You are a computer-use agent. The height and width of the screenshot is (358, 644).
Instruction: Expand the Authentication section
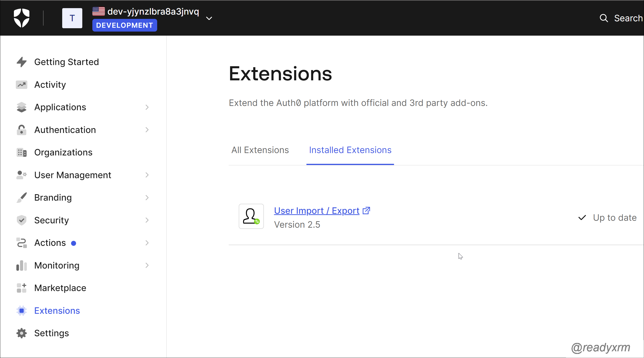point(147,130)
